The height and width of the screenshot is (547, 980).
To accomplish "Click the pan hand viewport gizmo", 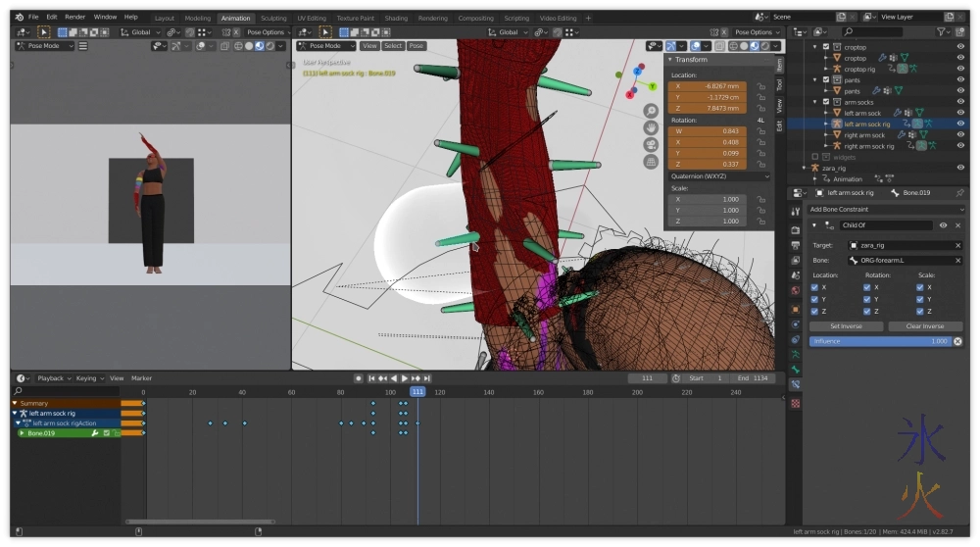I will tap(651, 127).
